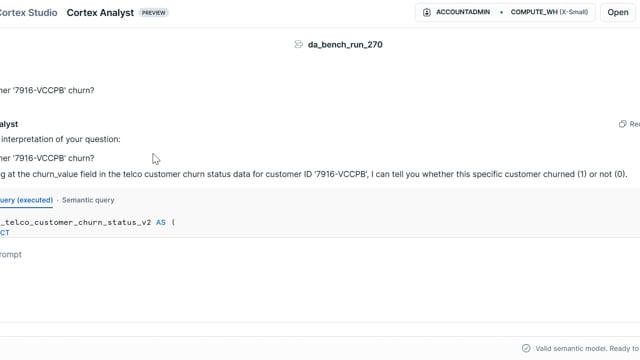Screen dimensions: 640x360
Task: Go back to Cortex Studio
Action: [29, 13]
